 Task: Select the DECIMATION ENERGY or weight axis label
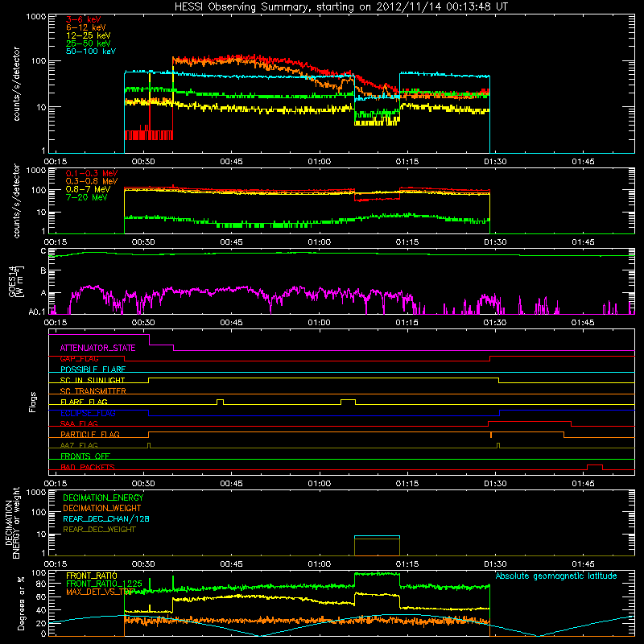point(12,522)
